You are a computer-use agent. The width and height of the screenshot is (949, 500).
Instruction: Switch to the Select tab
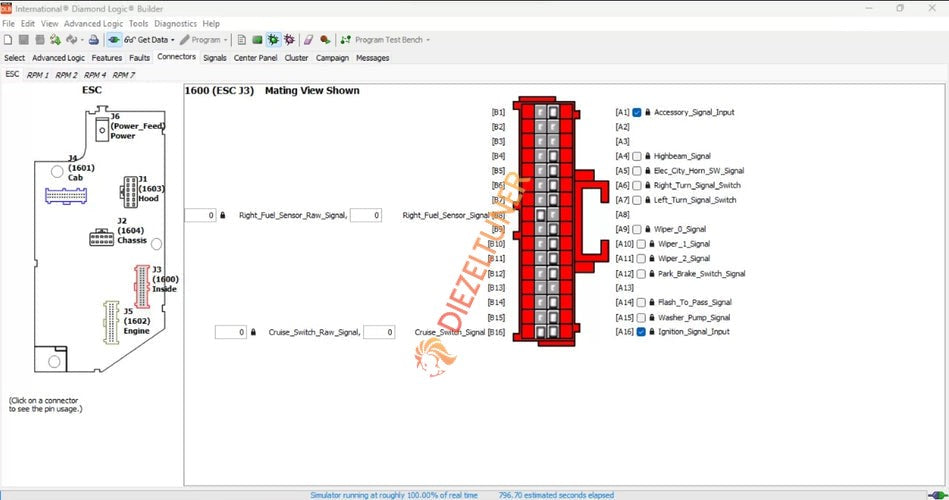[15, 58]
